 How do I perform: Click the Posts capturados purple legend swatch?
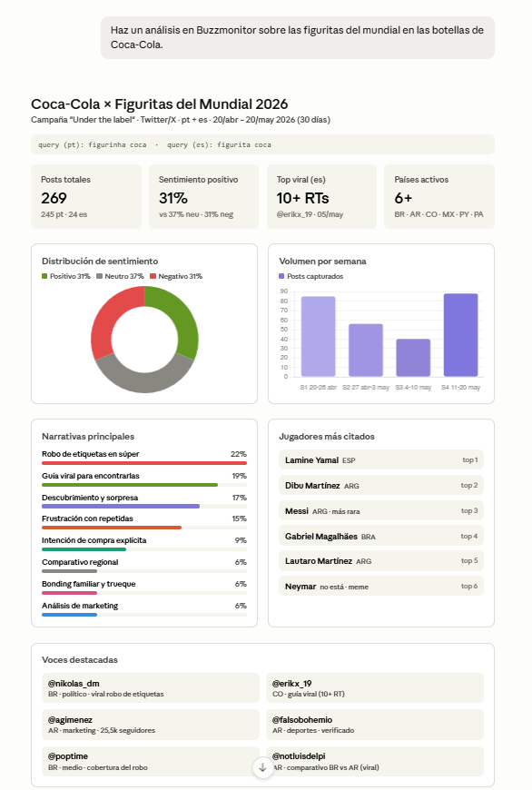281,276
